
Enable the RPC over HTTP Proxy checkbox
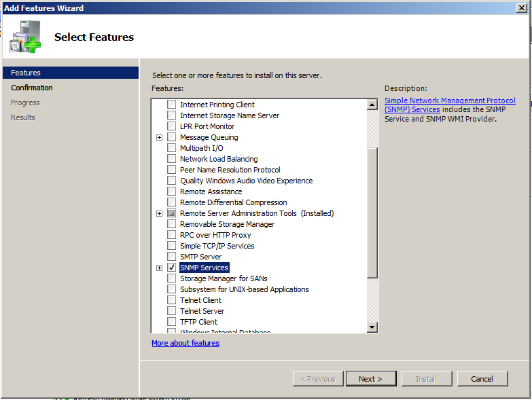pyautogui.click(x=172, y=234)
